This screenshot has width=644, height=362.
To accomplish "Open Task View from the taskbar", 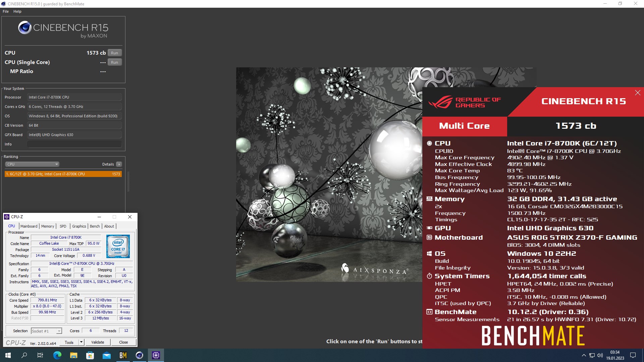I will coord(40,355).
